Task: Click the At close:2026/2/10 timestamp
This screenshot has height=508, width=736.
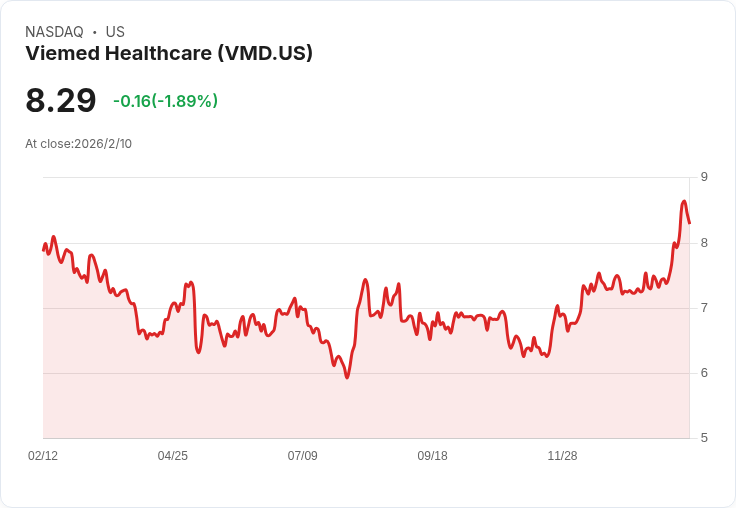Action: pos(78,143)
